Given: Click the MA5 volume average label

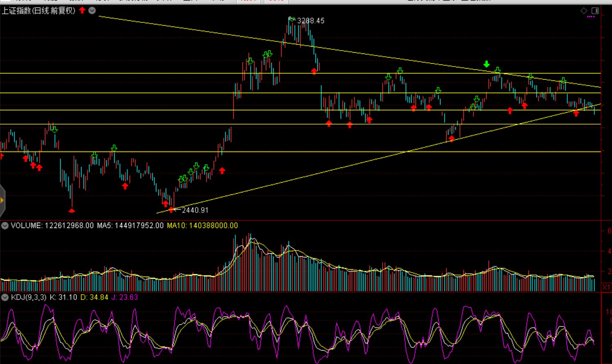Looking at the screenshot, I should [130, 226].
